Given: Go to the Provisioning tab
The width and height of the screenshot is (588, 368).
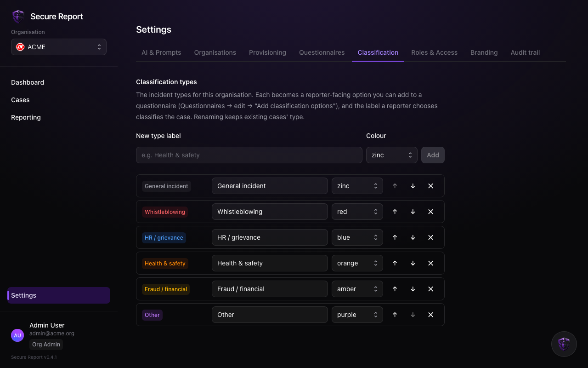Looking at the screenshot, I should click(267, 52).
